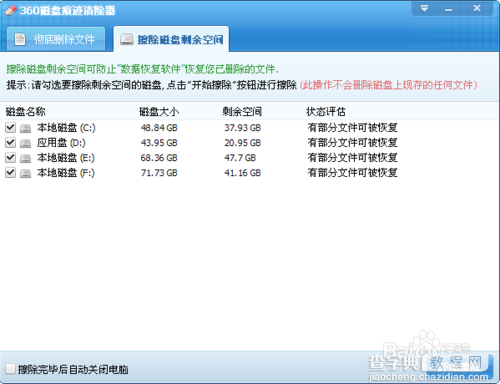The image size is (500, 384).
Task: Uncheck the 本地磁盘 (C:) checkbox
Action: coord(10,127)
